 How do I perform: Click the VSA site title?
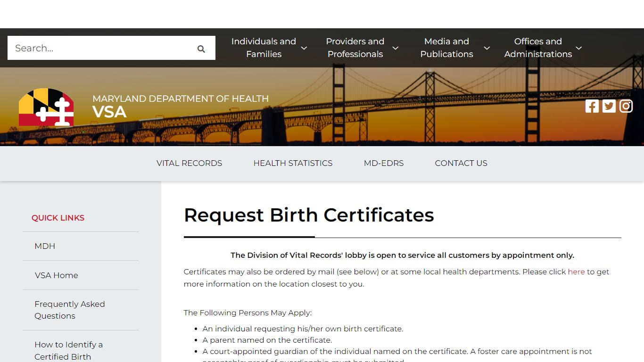click(109, 112)
